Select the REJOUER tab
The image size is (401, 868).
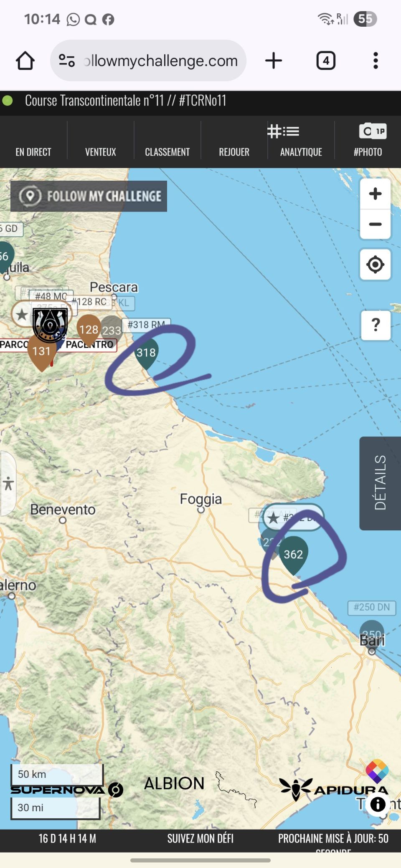pos(234,152)
